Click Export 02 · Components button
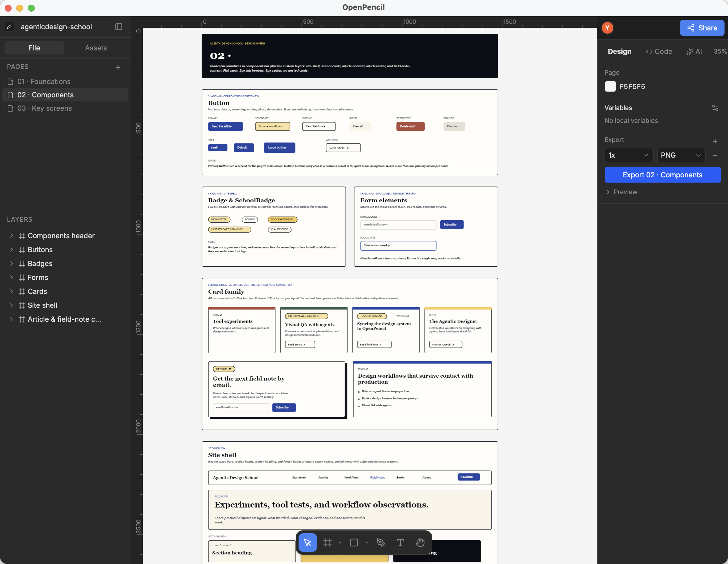The image size is (728, 564). (x=663, y=175)
